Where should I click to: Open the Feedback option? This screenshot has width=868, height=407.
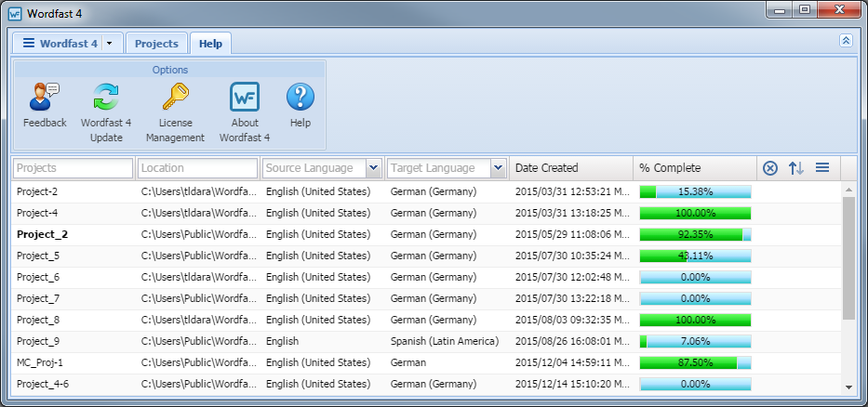click(x=45, y=106)
